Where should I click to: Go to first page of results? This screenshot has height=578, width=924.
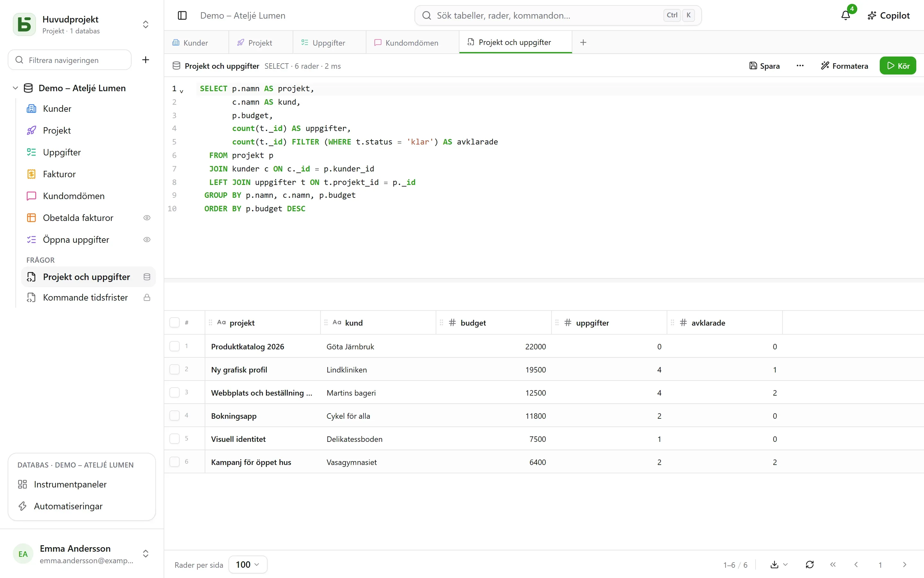pos(833,565)
